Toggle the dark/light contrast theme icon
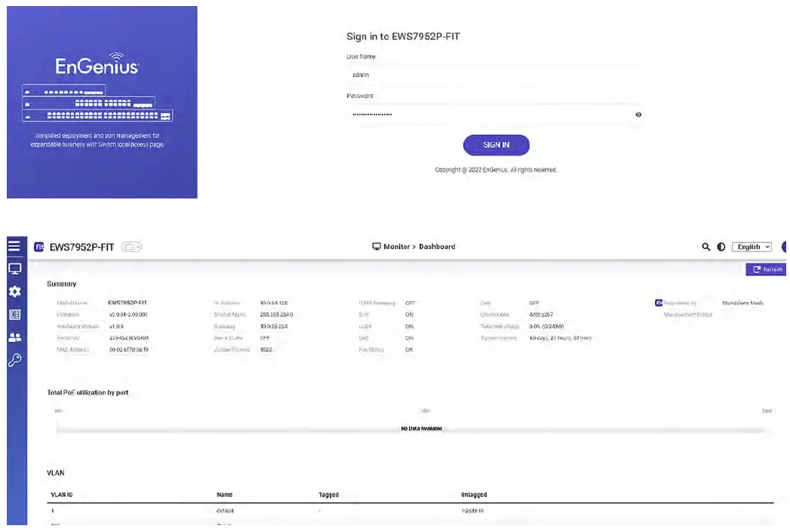Viewport: 790px width, 532px height. tap(721, 247)
